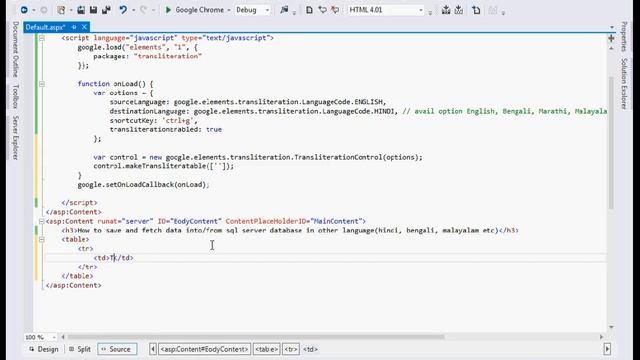This screenshot has height=360, width=640.
Task: Click the Navigate Backward arrow icon
Action: (24, 10)
